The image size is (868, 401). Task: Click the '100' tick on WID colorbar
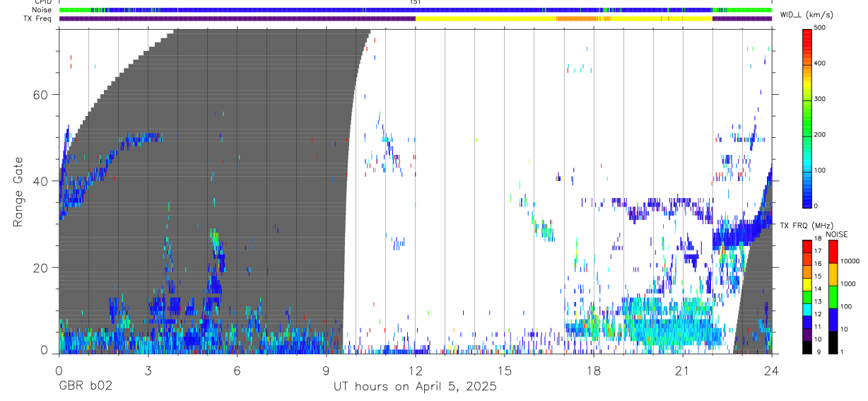pyautogui.click(x=821, y=170)
